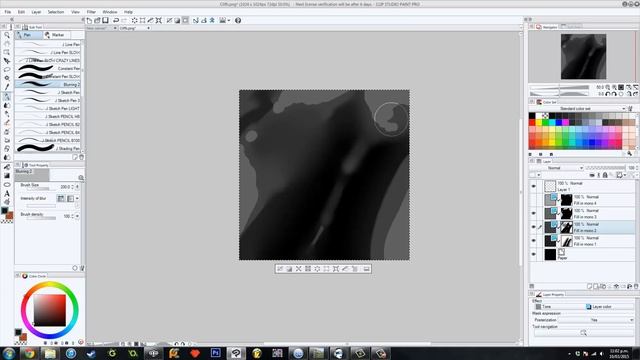Image resolution: width=640 pixels, height=360 pixels.
Task: Select the J Shading Pen sub tool
Action: point(48,148)
